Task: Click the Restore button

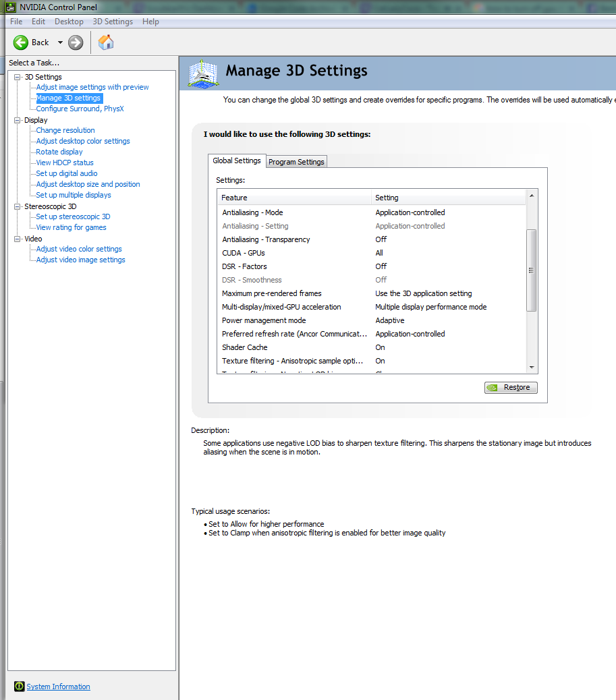Action: [511, 388]
